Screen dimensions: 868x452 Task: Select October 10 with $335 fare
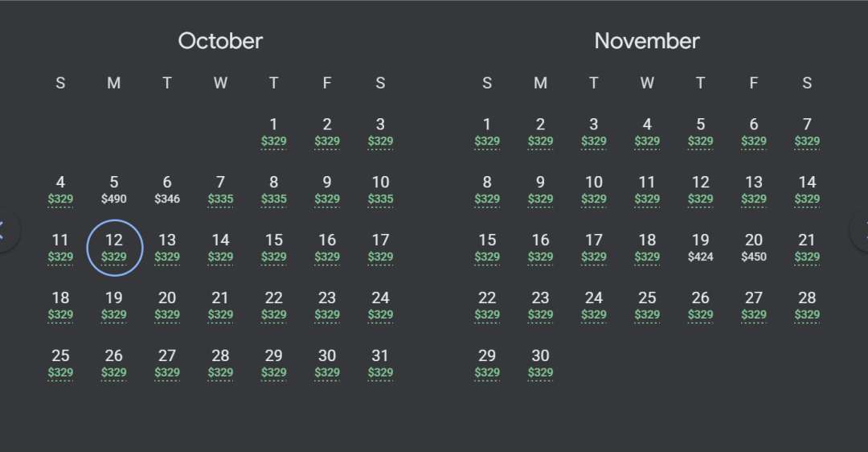point(380,190)
